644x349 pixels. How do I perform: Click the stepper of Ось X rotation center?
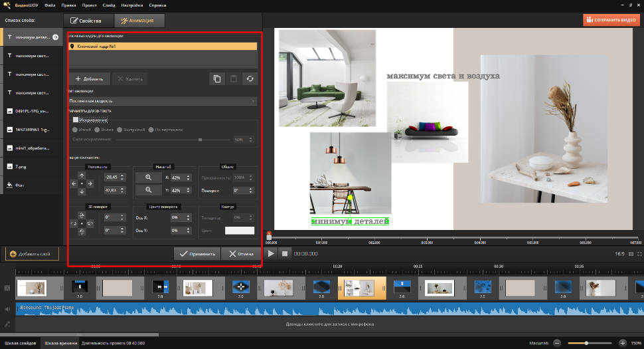click(188, 217)
